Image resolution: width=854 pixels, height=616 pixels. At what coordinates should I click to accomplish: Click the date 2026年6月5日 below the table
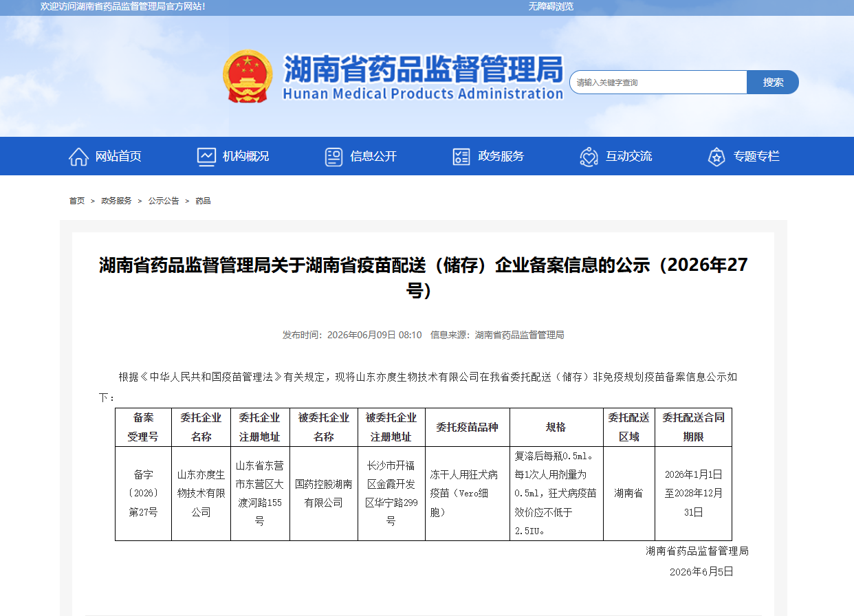(x=701, y=571)
